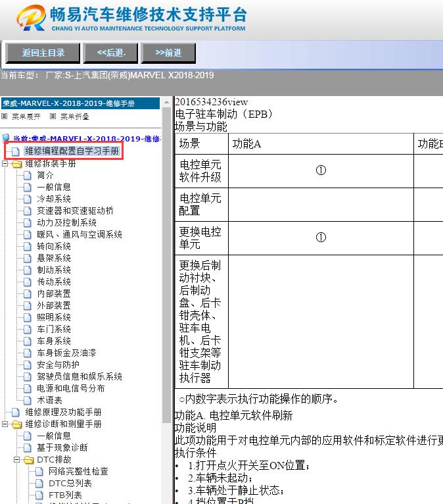Open the 外部装置 entry
Image resolution: width=443 pixels, height=504 pixels.
pos(54,305)
